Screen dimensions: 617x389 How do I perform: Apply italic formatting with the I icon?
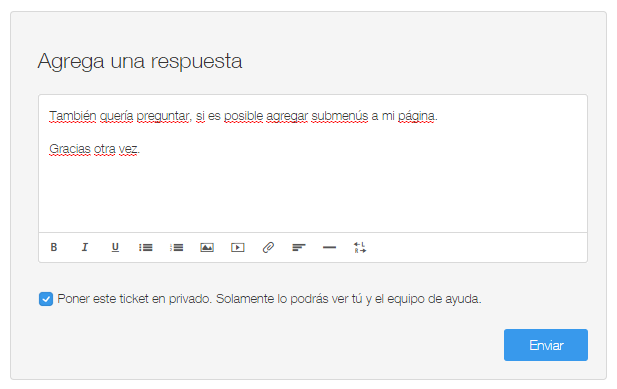tap(85, 247)
